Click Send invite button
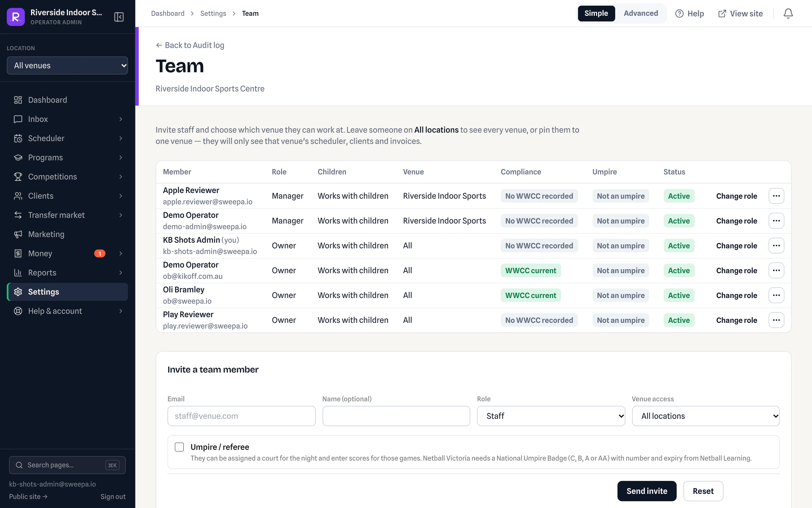The image size is (812, 508). click(x=646, y=491)
